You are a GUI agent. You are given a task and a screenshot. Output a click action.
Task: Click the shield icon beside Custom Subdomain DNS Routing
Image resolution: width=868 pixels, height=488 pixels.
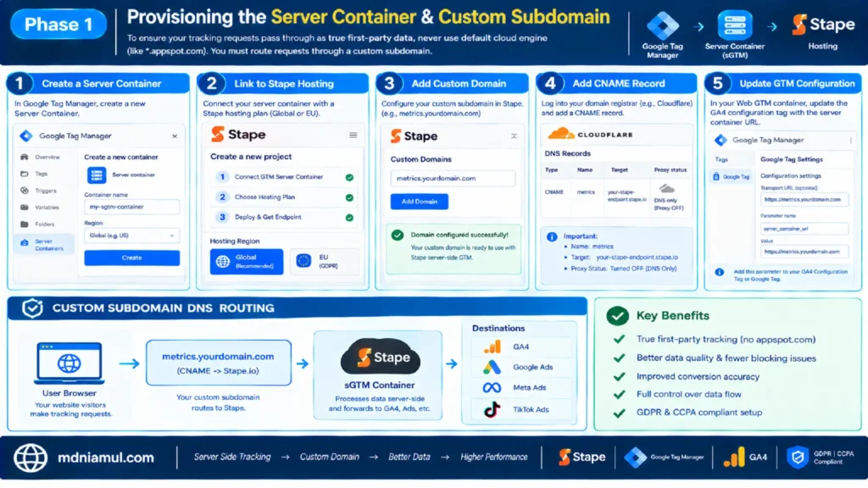(32, 308)
